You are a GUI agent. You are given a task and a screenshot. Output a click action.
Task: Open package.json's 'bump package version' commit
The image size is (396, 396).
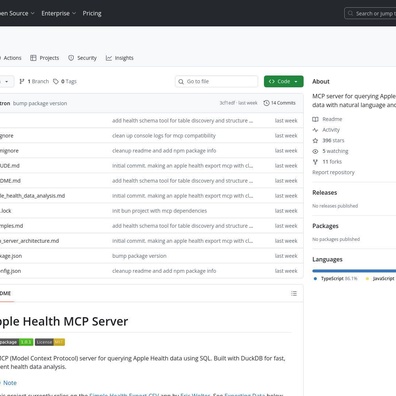139,256
